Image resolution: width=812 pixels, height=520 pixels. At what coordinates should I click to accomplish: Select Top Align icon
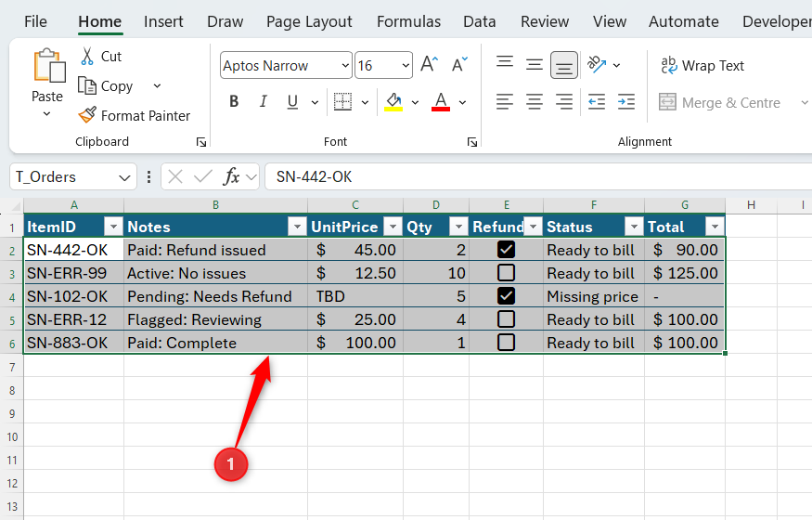[x=505, y=64]
